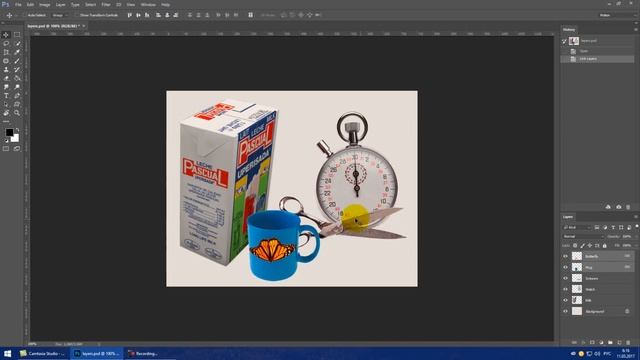640x360 pixels.
Task: Select the Clone Stamp tool
Action: (x=6, y=69)
